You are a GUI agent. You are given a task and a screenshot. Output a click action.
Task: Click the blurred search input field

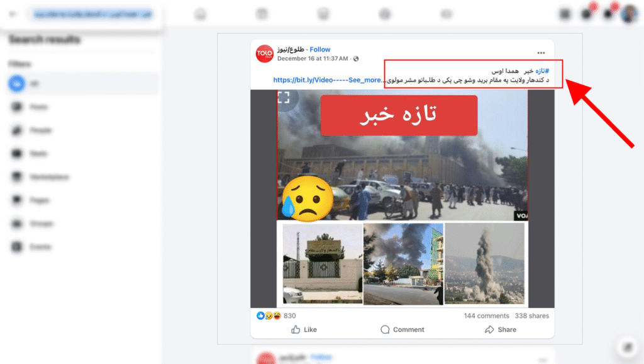(x=93, y=14)
